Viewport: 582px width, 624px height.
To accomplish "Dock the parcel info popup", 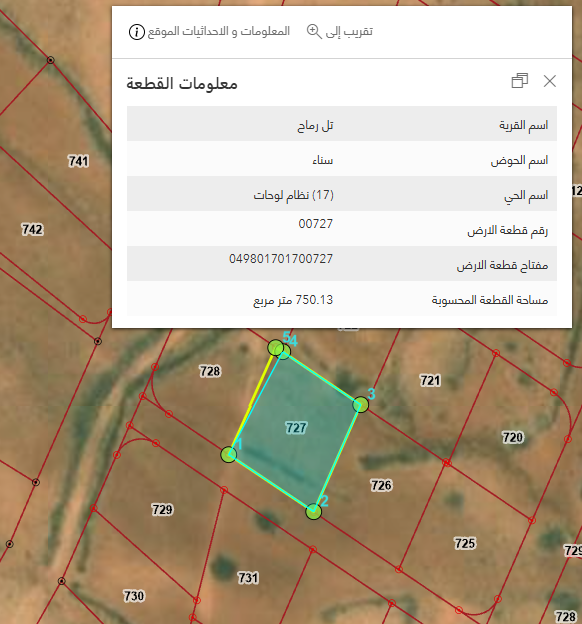I will click(520, 81).
